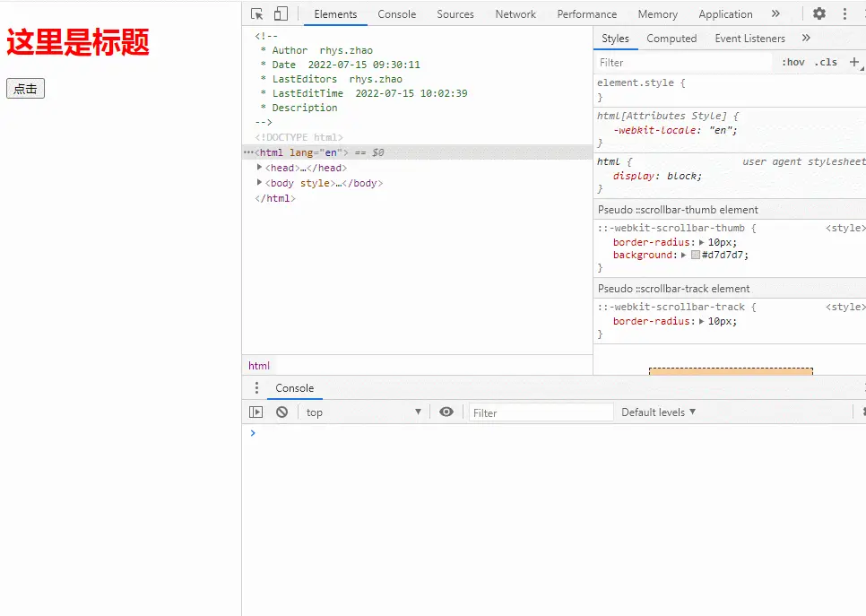Toggle device toolbar emulation icon
Viewport: 866px width, 616px height.
[x=281, y=14]
